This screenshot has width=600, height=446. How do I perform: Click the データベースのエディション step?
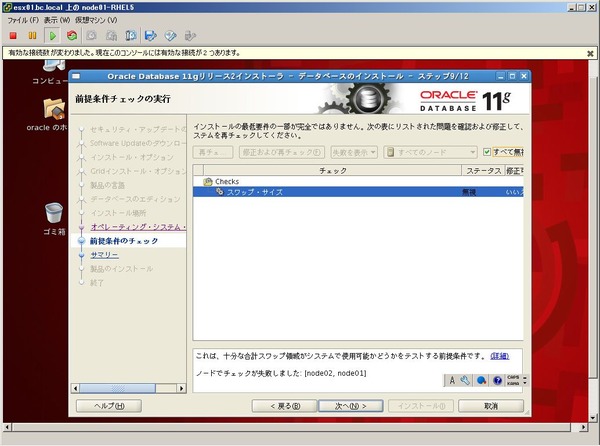[135, 199]
